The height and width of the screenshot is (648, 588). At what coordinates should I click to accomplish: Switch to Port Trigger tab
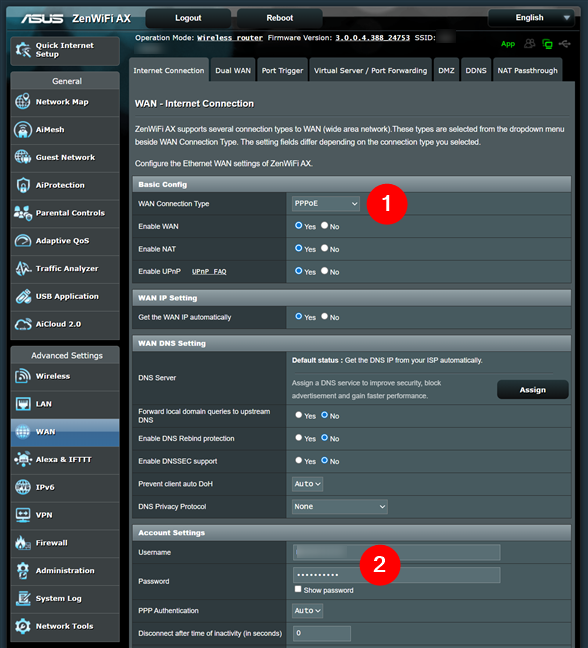282,70
